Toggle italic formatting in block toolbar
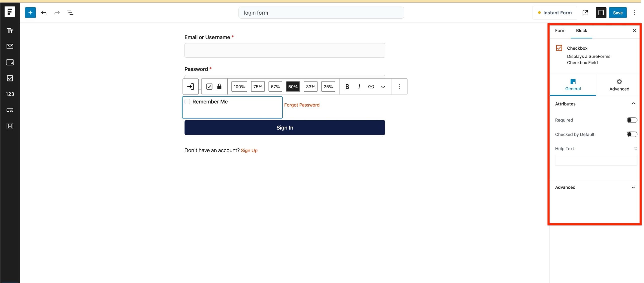Screen dimensions: 644x283 (x=359, y=87)
